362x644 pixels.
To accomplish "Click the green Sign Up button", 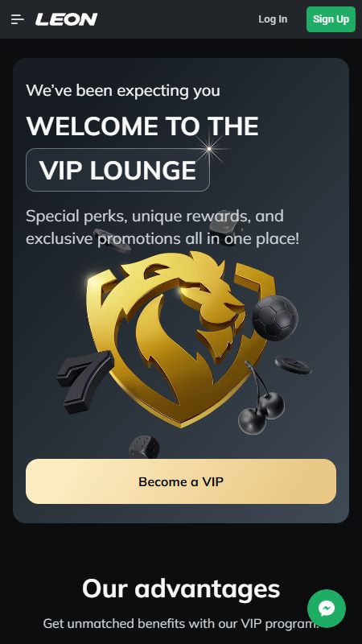I will [x=331, y=19].
